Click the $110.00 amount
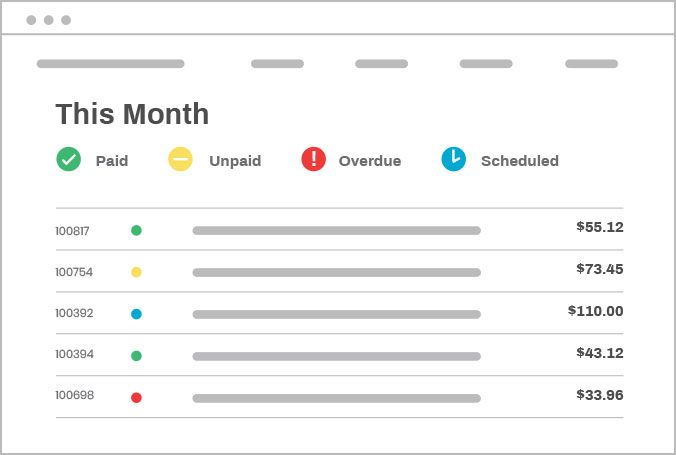This screenshot has height=455, width=676. point(596,311)
